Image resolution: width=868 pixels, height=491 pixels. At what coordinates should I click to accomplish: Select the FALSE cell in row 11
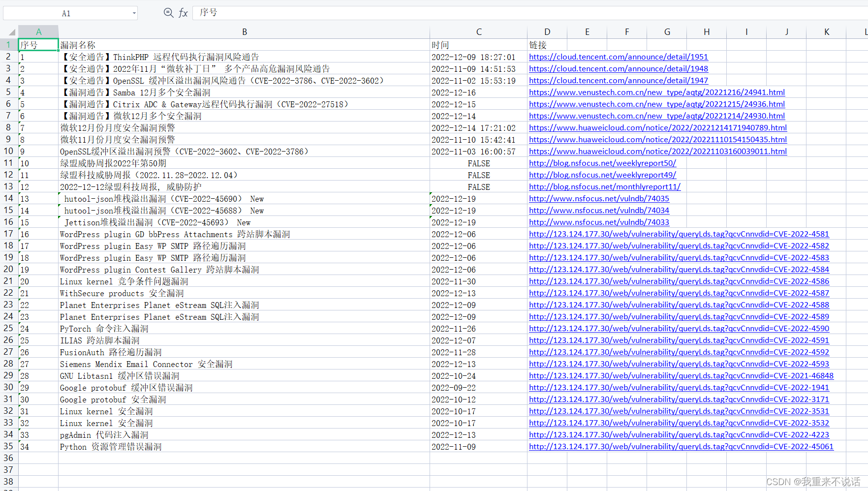click(479, 163)
